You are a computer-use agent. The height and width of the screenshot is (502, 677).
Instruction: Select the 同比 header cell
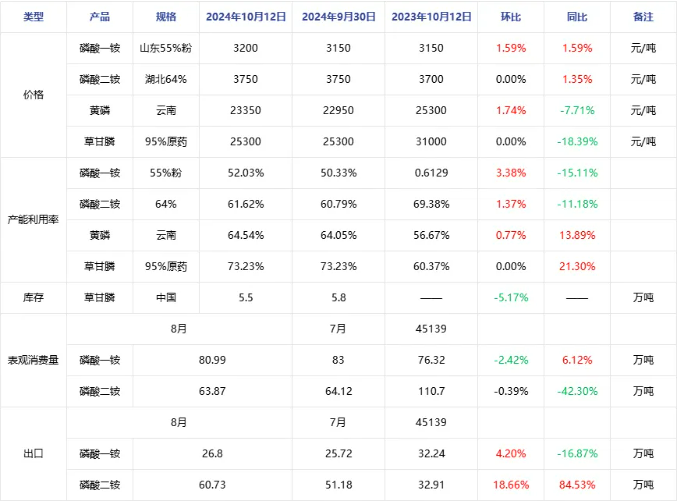[577, 17]
